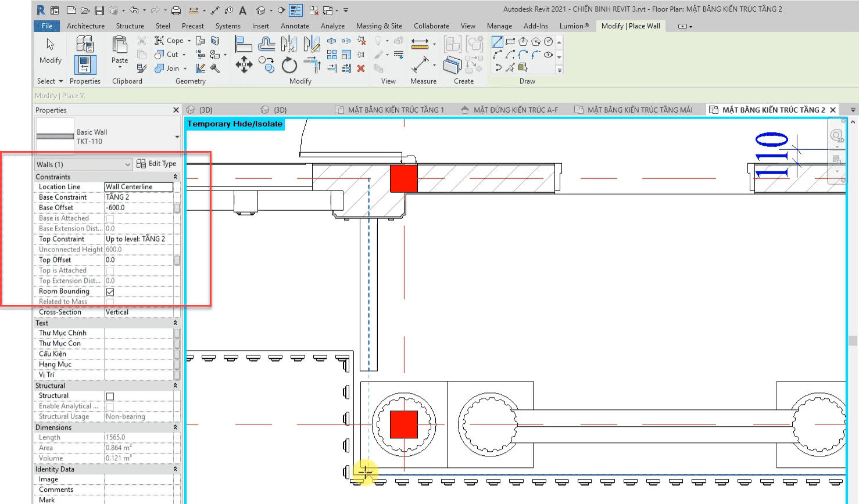This screenshot has width=859, height=504.
Task: Open Default 3D View house icon
Action: click(x=261, y=10)
